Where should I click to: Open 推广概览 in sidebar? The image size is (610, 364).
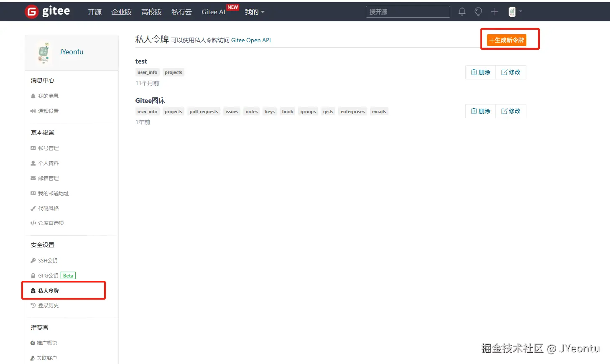point(43,343)
